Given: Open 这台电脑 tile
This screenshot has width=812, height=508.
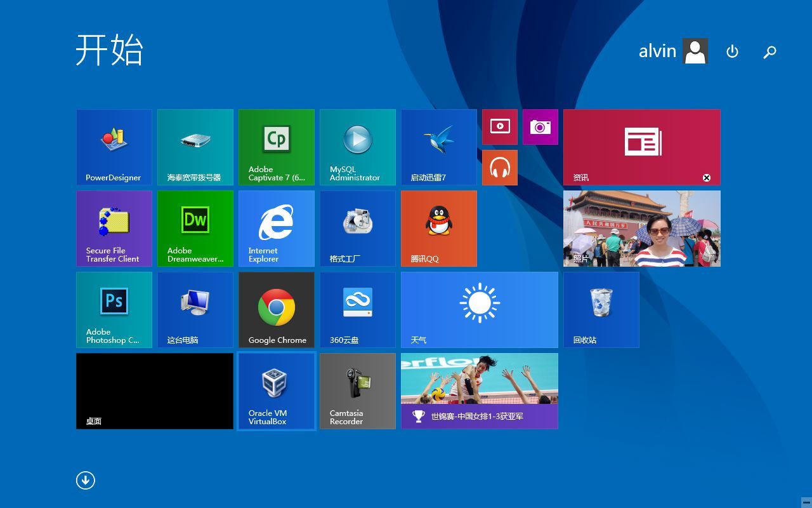Looking at the screenshot, I should 195,310.
